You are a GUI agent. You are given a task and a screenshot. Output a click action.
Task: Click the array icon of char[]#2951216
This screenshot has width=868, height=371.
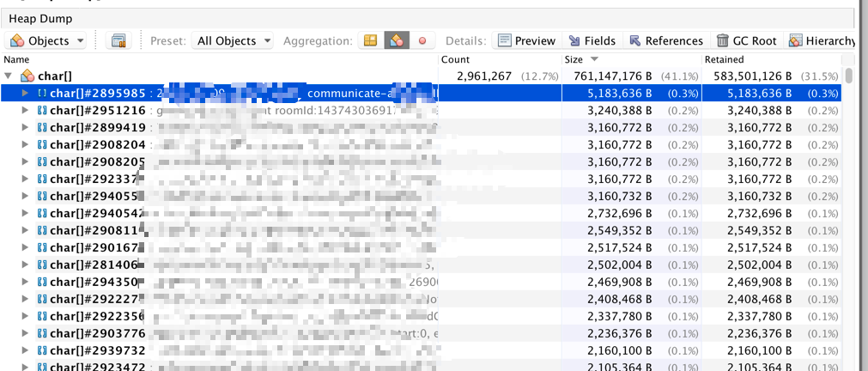pos(42,110)
